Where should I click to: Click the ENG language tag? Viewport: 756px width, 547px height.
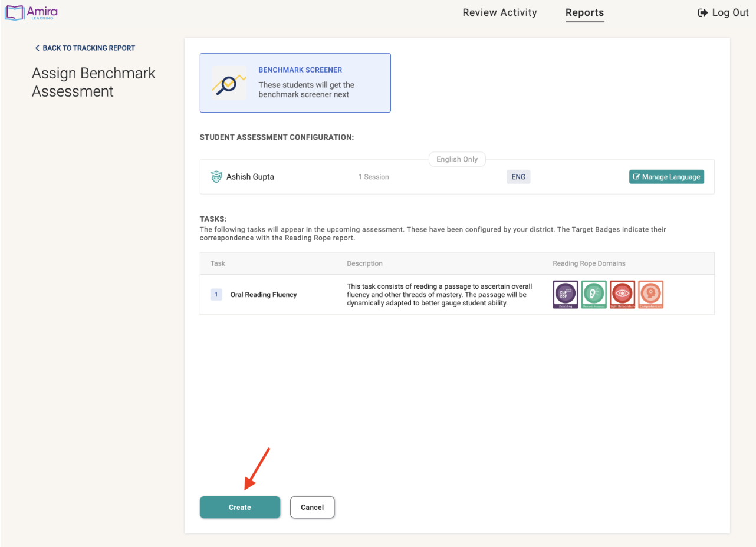coord(518,176)
